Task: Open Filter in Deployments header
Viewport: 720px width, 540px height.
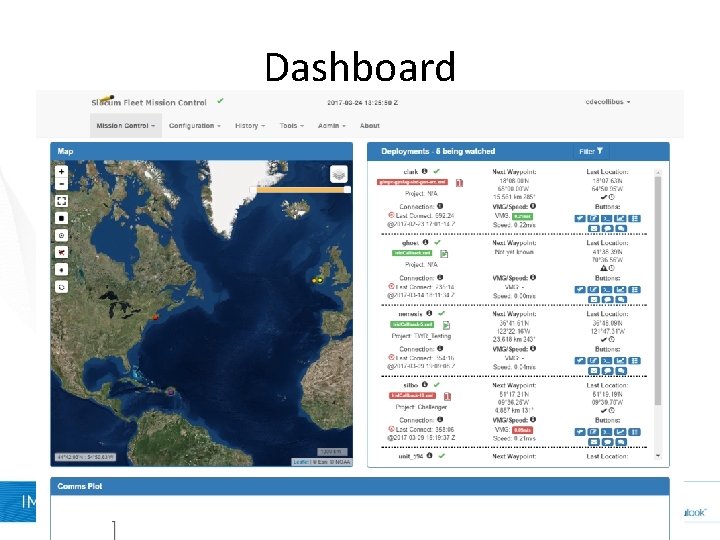Action: point(591,151)
